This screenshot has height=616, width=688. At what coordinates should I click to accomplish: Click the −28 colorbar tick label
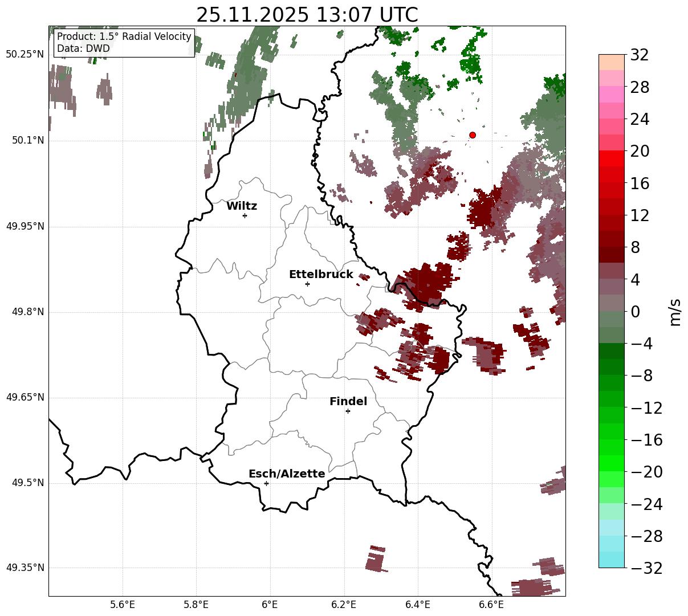coord(646,536)
